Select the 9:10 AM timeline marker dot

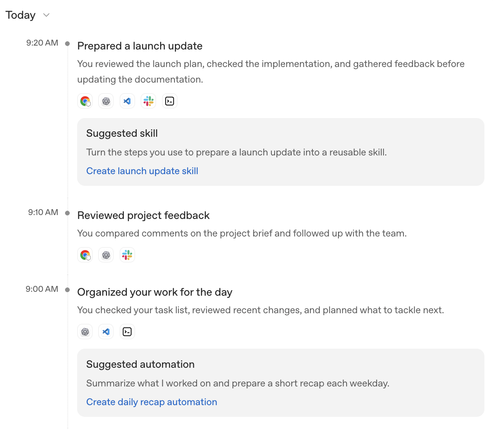click(x=67, y=213)
